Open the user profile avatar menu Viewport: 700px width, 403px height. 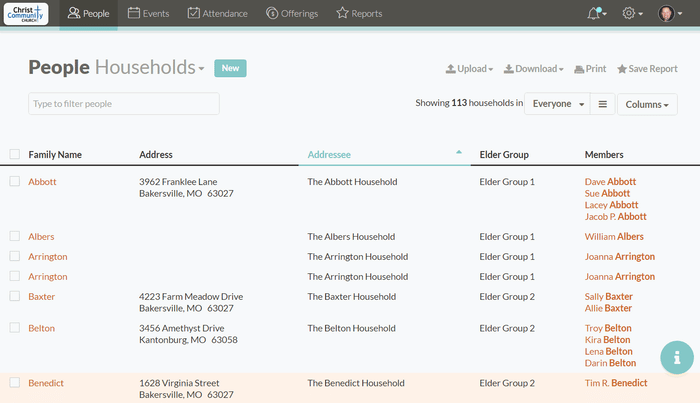tap(669, 13)
